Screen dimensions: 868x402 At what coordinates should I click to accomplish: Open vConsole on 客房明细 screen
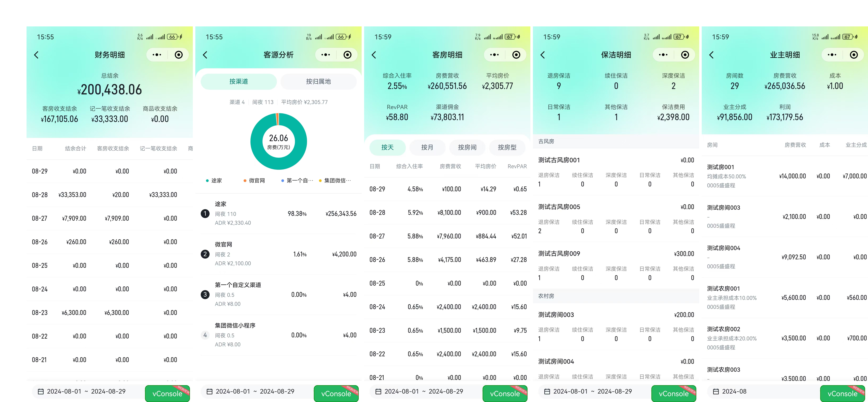tap(505, 394)
